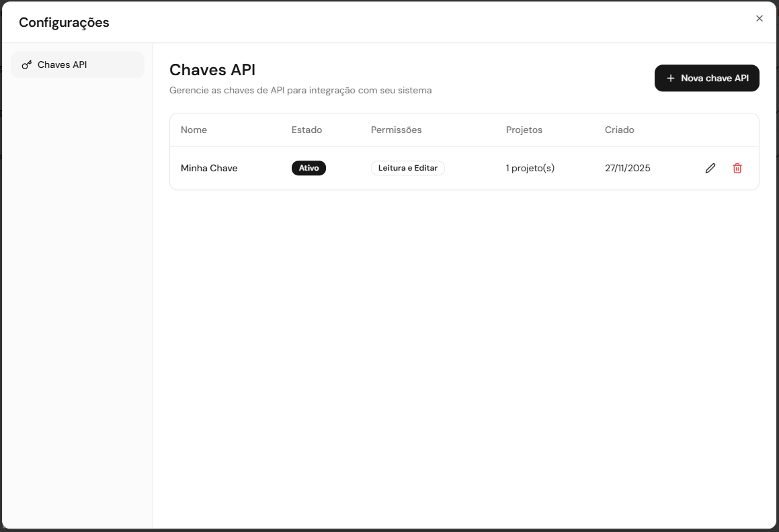Click the Chaves API heading link

pyautogui.click(x=212, y=70)
